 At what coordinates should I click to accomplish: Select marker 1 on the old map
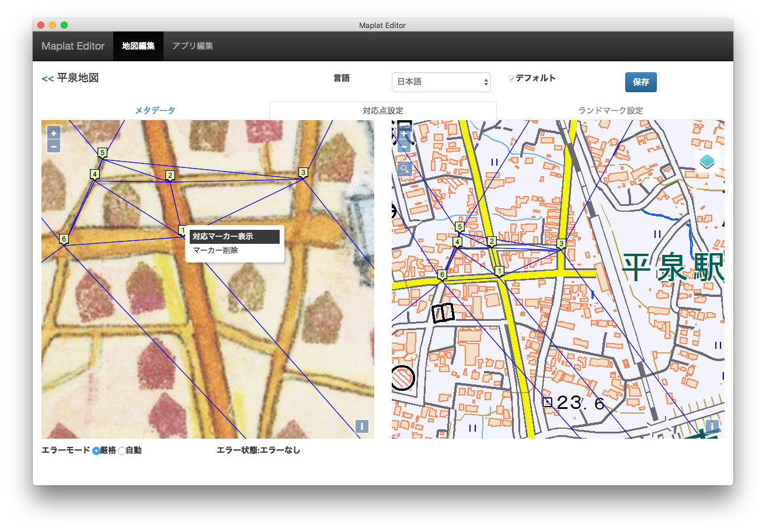coord(182,230)
